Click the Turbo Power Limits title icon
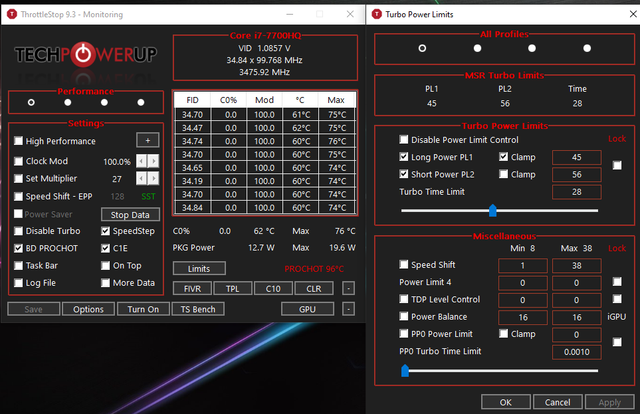Viewport: 640px width, 414px height. pos(376,14)
